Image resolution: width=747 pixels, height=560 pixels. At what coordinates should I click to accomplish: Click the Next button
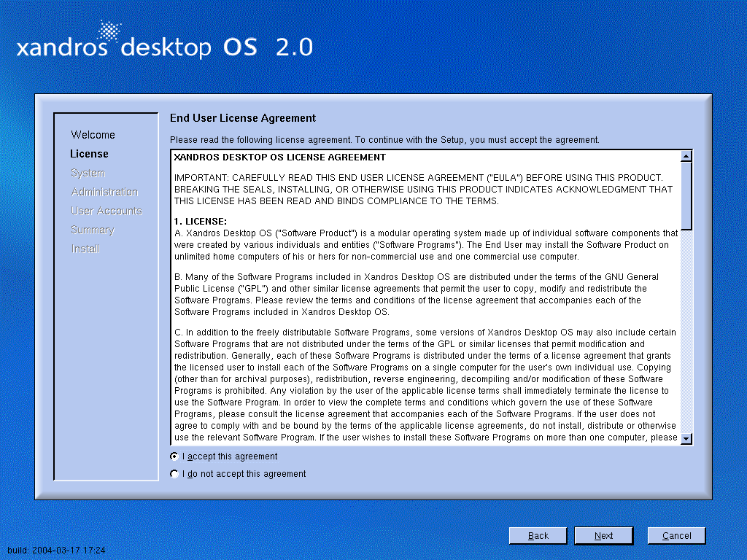coord(603,535)
